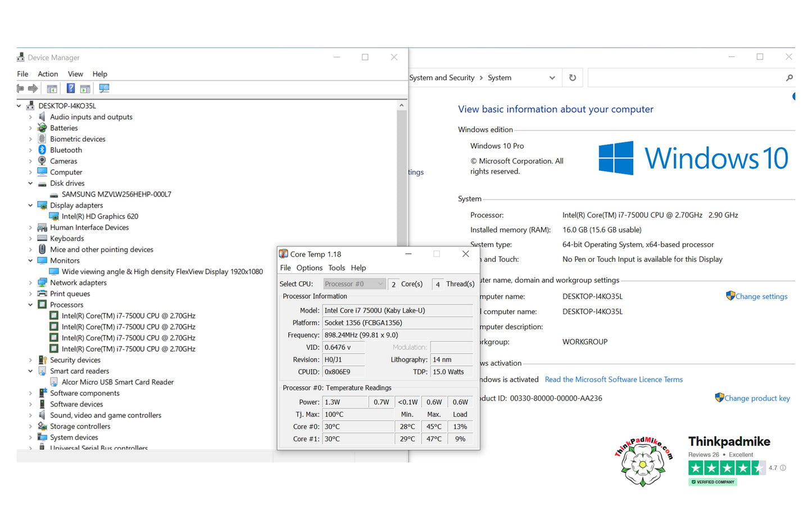
Task: Click refresh icon in System window address bar
Action: pyautogui.click(x=573, y=78)
